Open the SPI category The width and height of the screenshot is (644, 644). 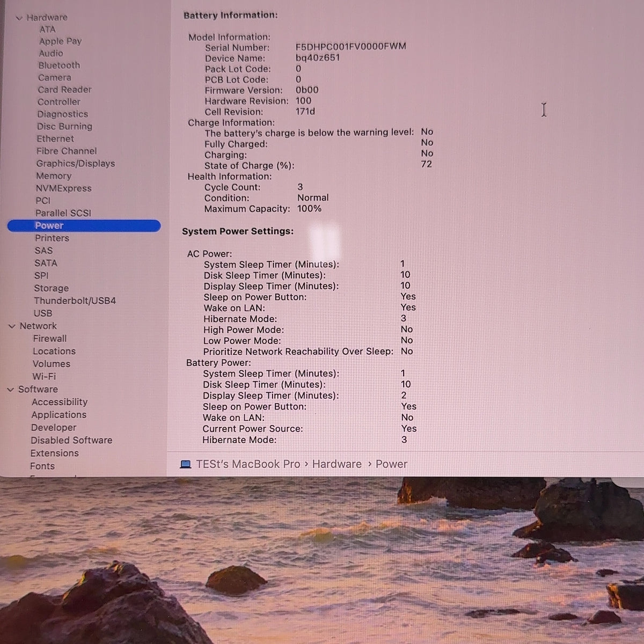point(41,276)
